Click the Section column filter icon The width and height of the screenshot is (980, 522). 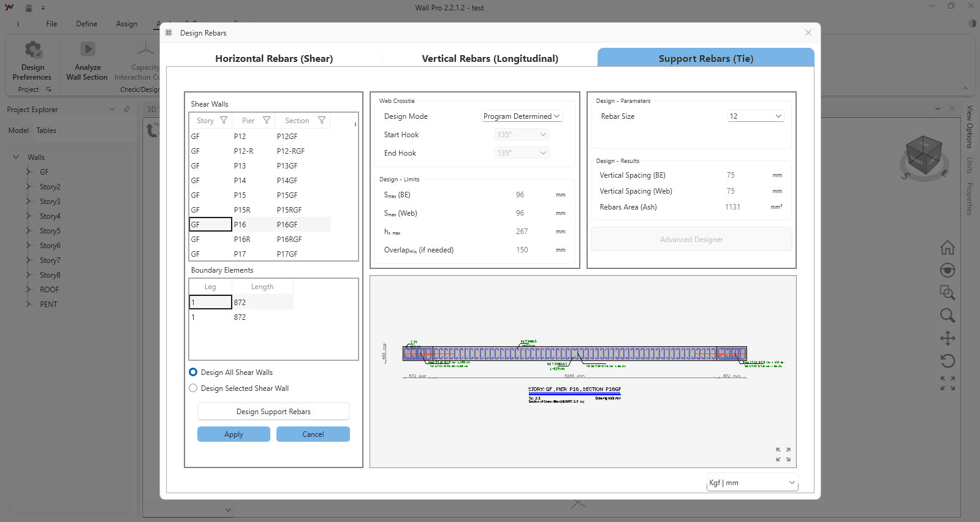tap(322, 121)
